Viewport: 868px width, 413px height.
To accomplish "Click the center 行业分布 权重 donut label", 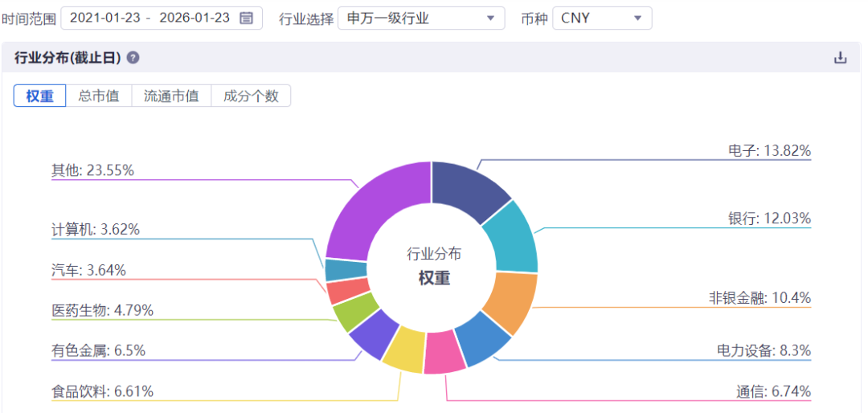I will click(434, 266).
